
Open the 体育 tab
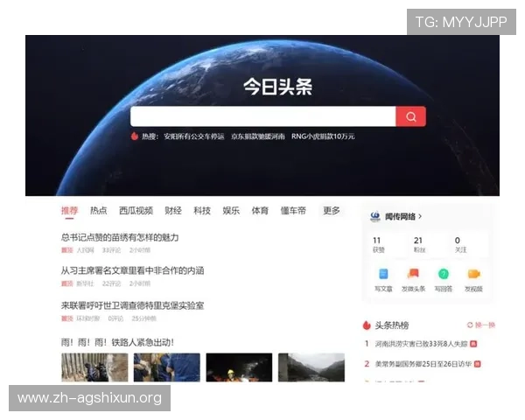(x=260, y=211)
